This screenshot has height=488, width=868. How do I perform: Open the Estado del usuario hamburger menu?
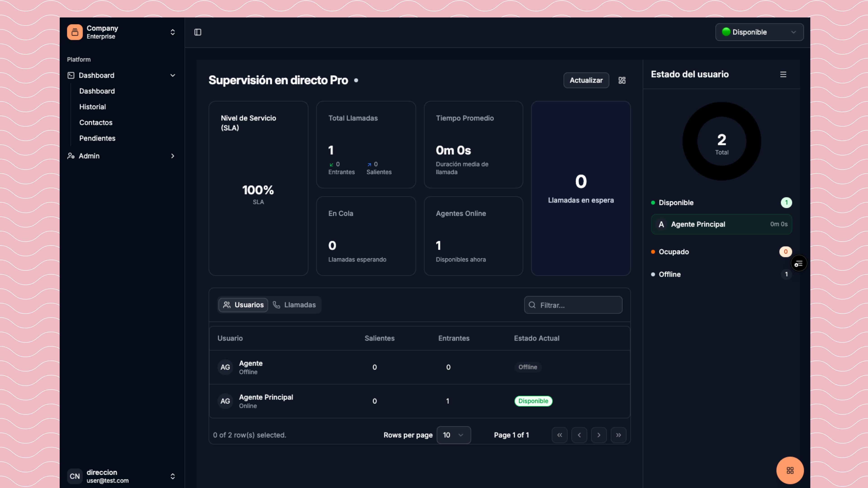[783, 74]
